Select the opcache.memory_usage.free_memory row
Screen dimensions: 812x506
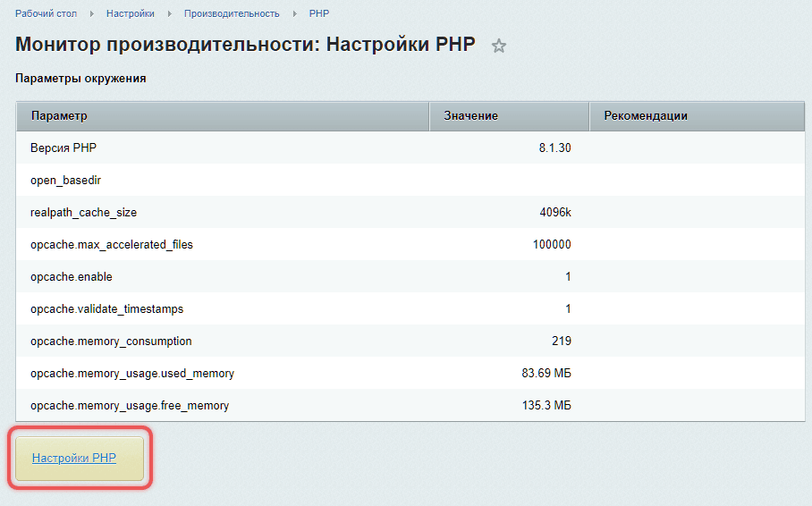(410, 405)
